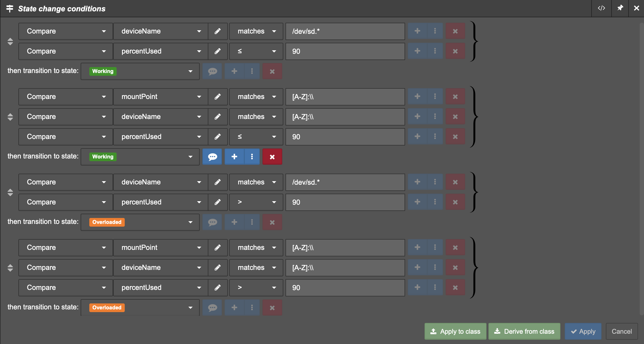
Task: Open options for first percentUsed ≤ 90 row
Action: 435,51
